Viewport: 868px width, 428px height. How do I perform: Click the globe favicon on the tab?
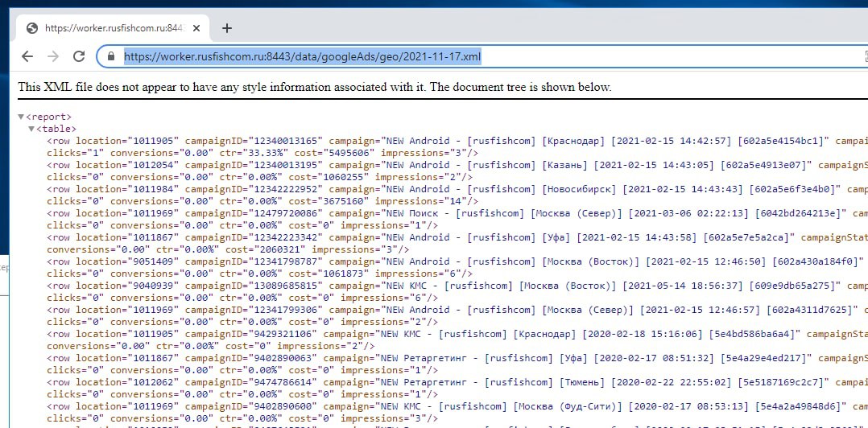click(32, 28)
